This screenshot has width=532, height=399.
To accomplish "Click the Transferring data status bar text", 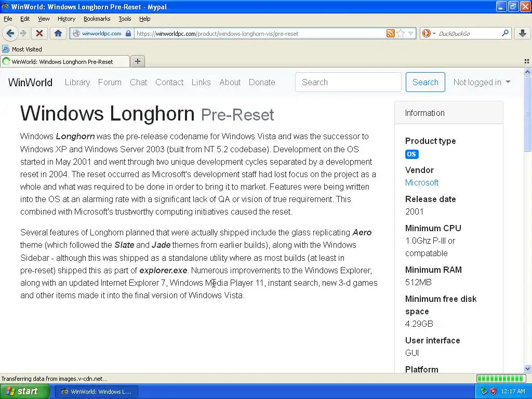I will pos(54,379).
